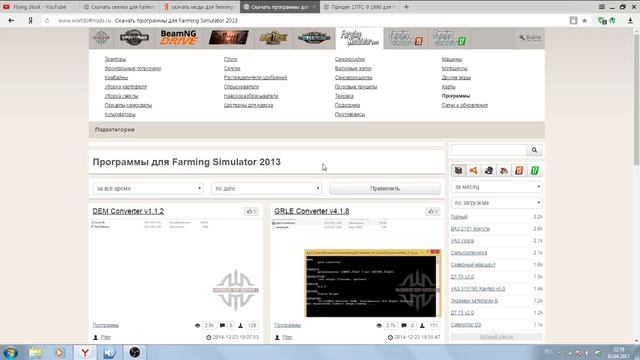
Task: Open the Farming Simulator 17 section
Action: pyautogui.click(x=449, y=38)
